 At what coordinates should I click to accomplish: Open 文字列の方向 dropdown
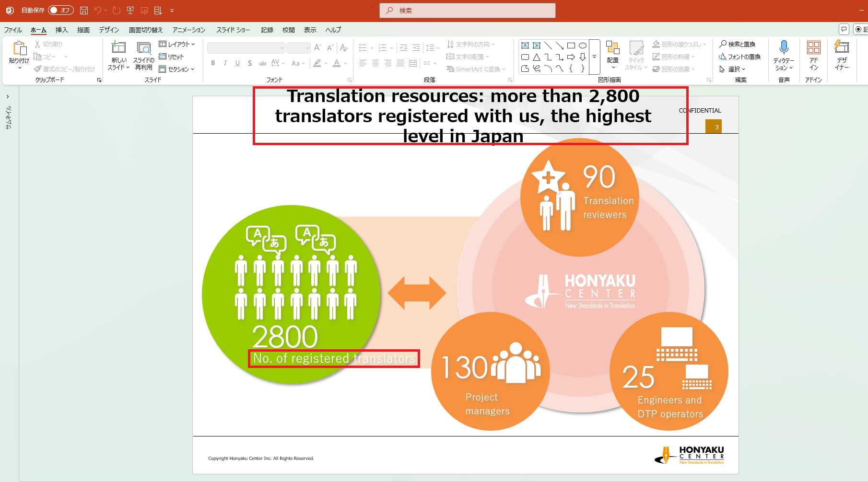click(x=470, y=44)
